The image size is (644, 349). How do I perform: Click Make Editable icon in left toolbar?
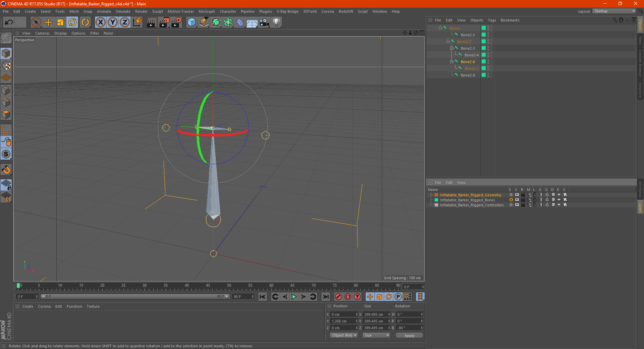click(x=6, y=39)
